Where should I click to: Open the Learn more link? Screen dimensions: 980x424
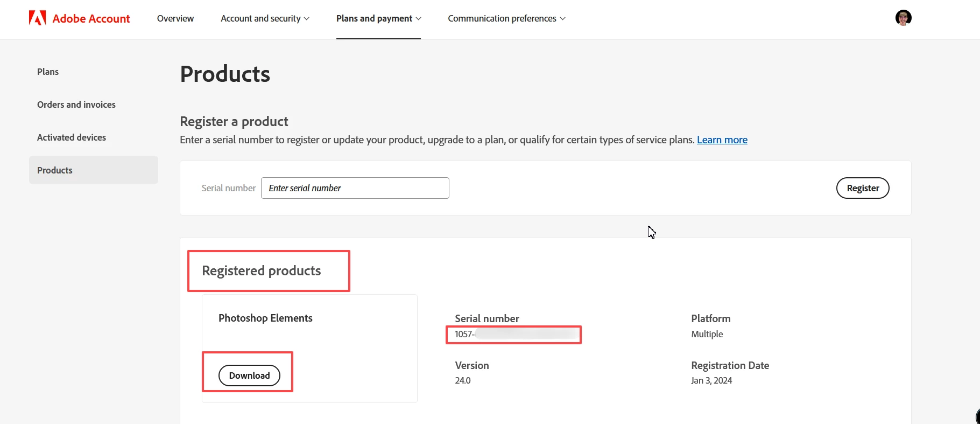(x=722, y=140)
